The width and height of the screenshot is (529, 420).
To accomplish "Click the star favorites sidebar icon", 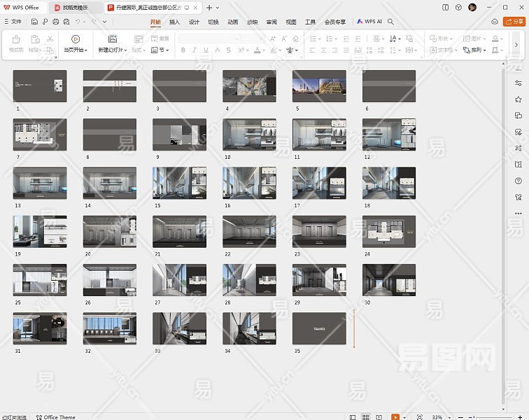I will coord(519,99).
